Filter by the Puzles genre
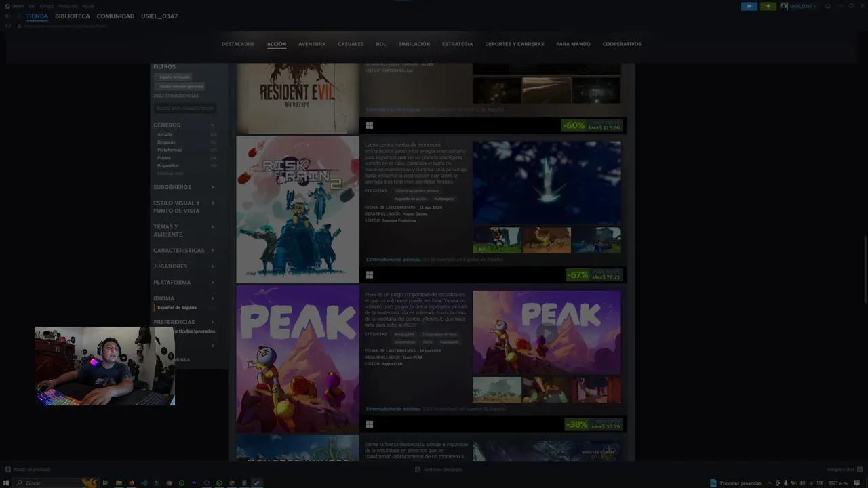Screen dimensions: 868x488 (164, 158)
